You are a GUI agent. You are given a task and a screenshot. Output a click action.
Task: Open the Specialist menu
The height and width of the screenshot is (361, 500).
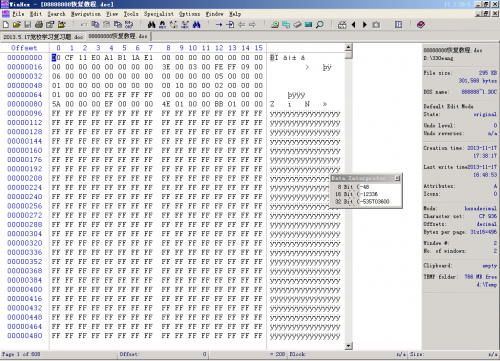(159, 14)
